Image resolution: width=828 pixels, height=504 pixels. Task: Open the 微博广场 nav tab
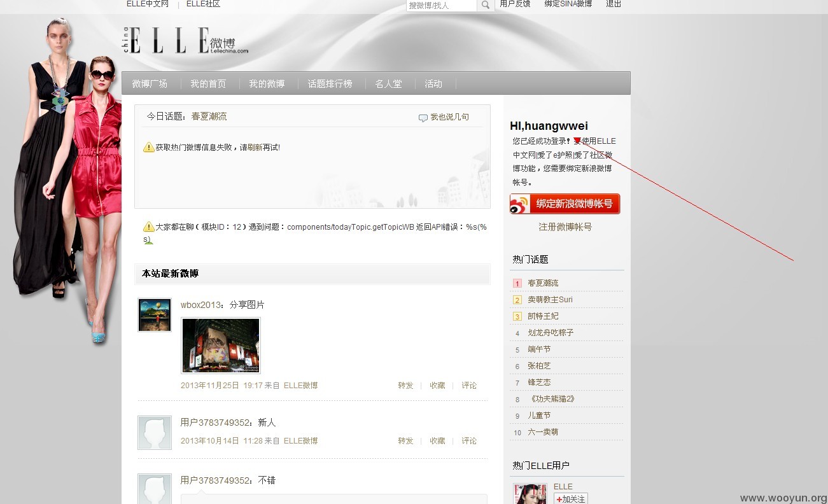coord(150,83)
